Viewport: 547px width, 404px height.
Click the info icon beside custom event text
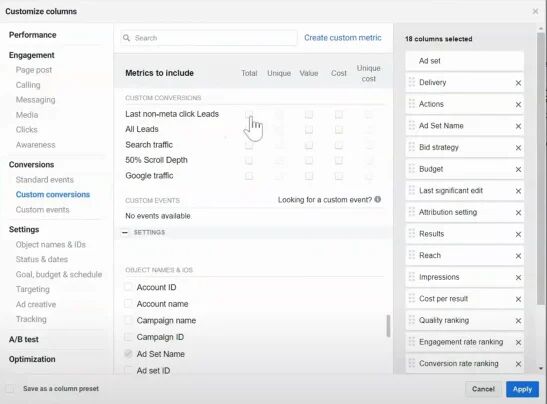click(377, 200)
